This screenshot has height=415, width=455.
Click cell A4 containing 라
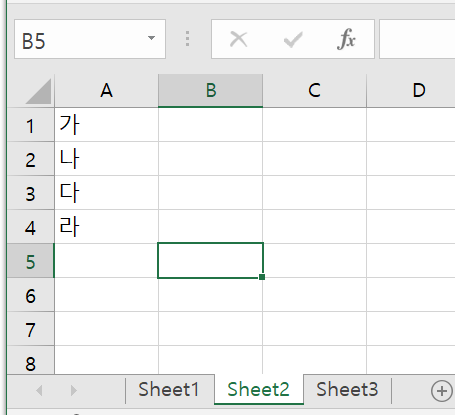107,227
